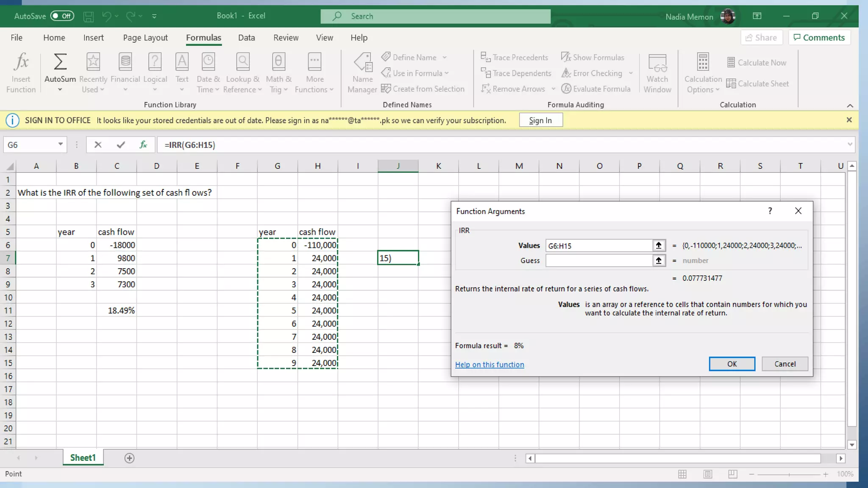Expand the Name Box dropdown

[61, 144]
